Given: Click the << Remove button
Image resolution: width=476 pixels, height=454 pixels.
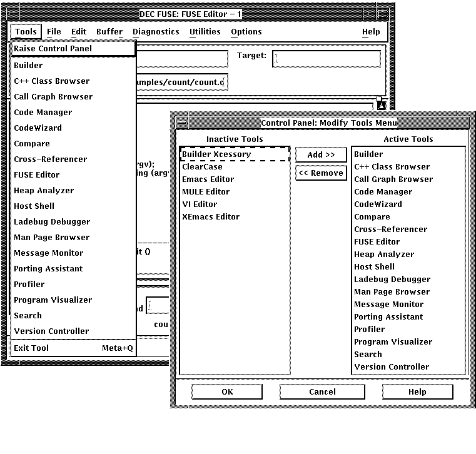Looking at the screenshot, I should pos(321,173).
